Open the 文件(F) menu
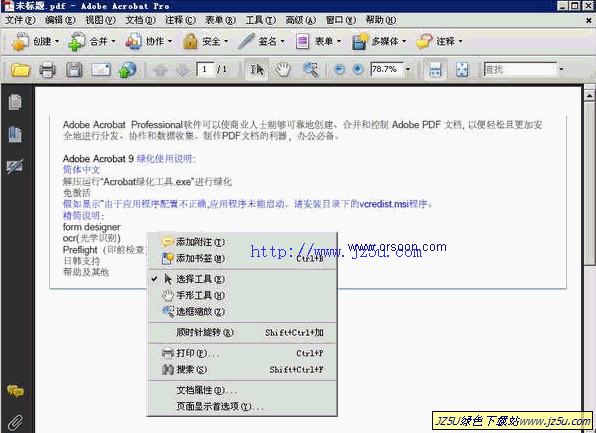This screenshot has width=596, height=433. tap(20, 20)
